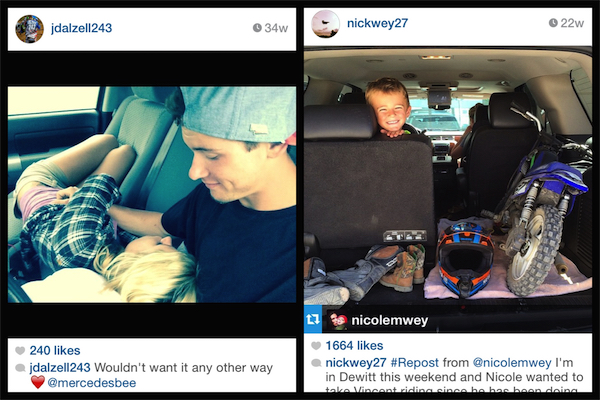Image resolution: width=600 pixels, height=400 pixels.
Task: View the 1664 likes list
Action: pos(354,346)
